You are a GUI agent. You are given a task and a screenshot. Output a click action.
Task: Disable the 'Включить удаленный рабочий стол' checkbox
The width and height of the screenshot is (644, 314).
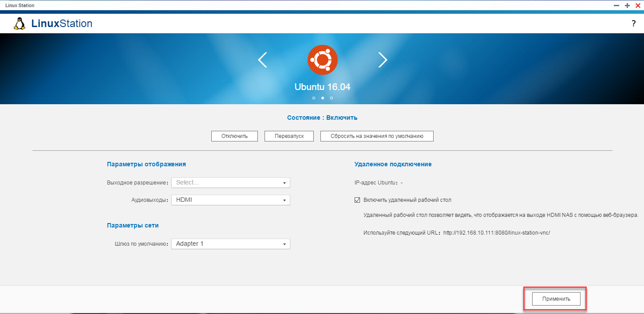click(x=357, y=200)
